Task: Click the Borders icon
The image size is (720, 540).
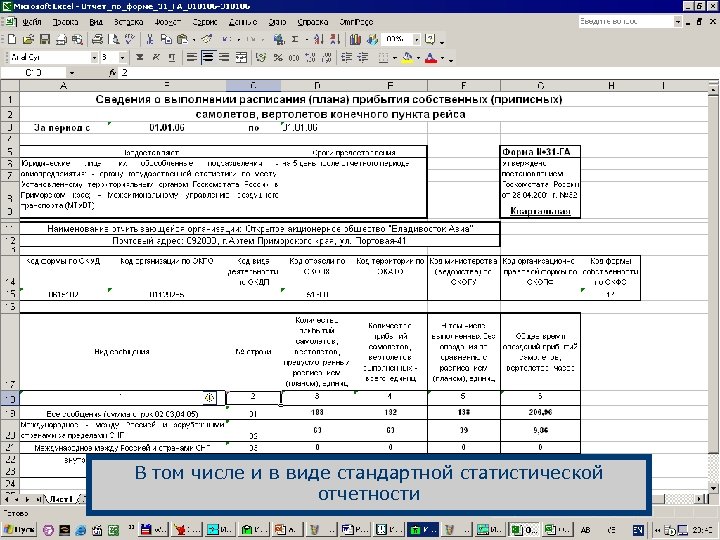Action: (x=383, y=57)
